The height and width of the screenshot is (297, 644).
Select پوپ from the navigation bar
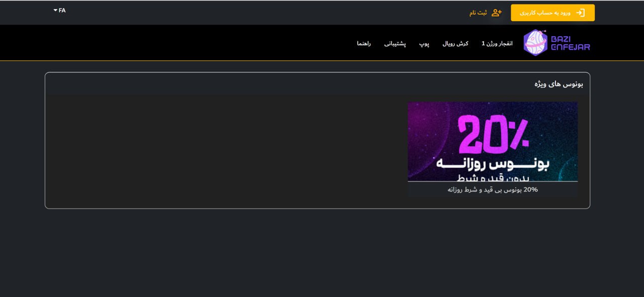[x=424, y=44]
